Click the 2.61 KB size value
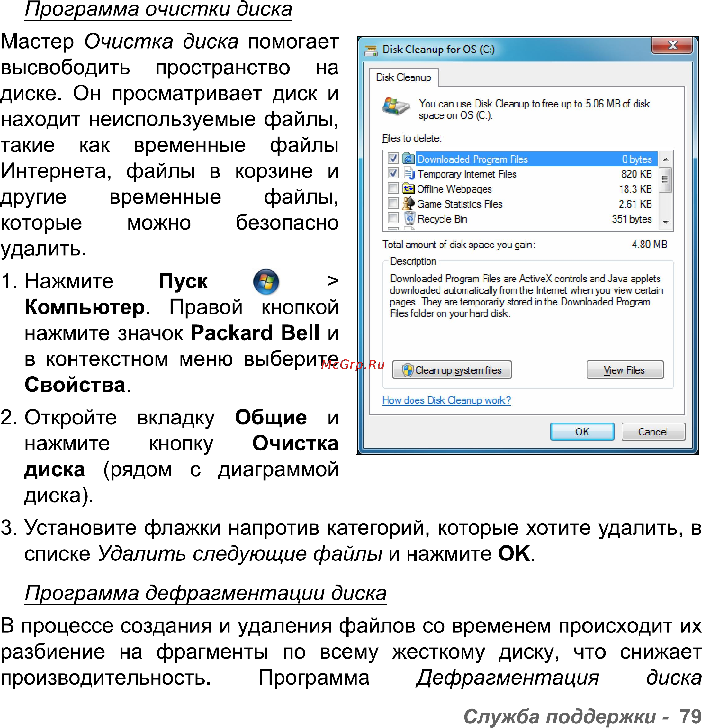Screen dimensions: 702x728 coord(635,204)
